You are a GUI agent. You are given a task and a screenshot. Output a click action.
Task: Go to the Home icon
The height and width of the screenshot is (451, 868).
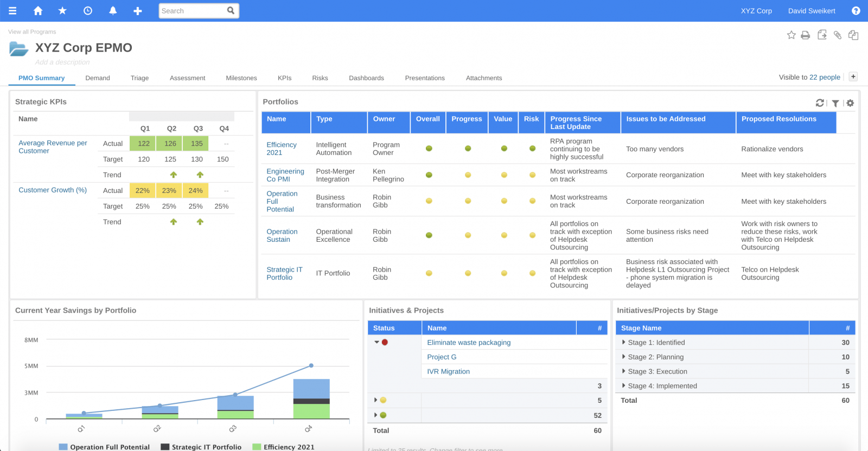pyautogui.click(x=38, y=11)
